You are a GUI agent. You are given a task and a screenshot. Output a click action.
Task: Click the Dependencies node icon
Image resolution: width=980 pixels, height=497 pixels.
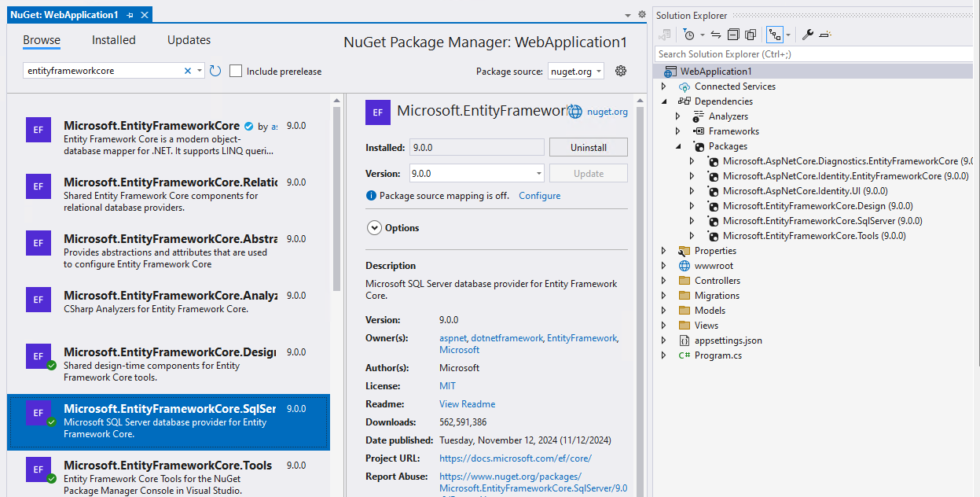pyautogui.click(x=684, y=101)
